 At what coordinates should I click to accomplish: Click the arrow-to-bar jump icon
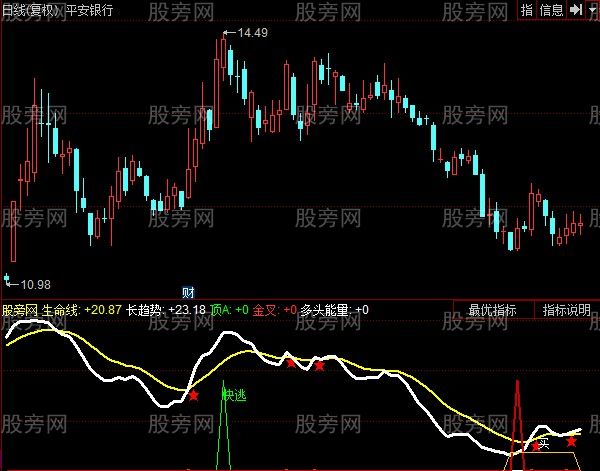(576, 9)
